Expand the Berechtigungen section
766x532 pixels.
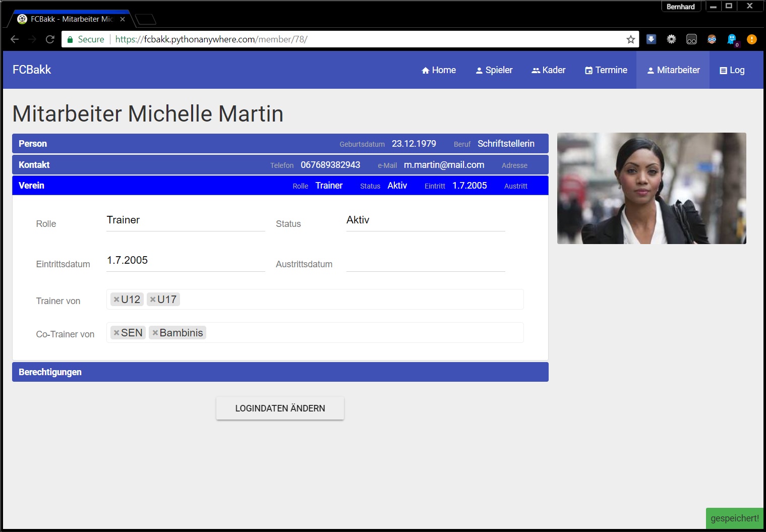click(x=50, y=372)
